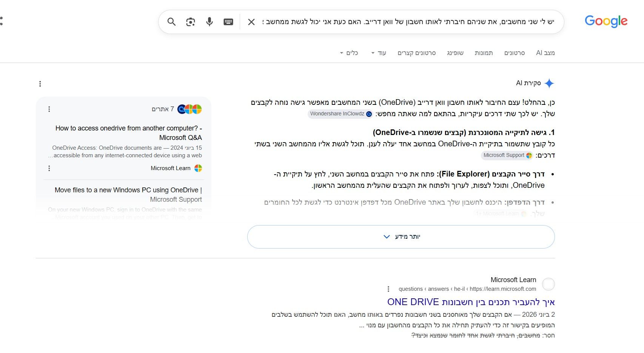The image size is (644, 353).
Task: Clear the search query with X
Action: tap(251, 22)
